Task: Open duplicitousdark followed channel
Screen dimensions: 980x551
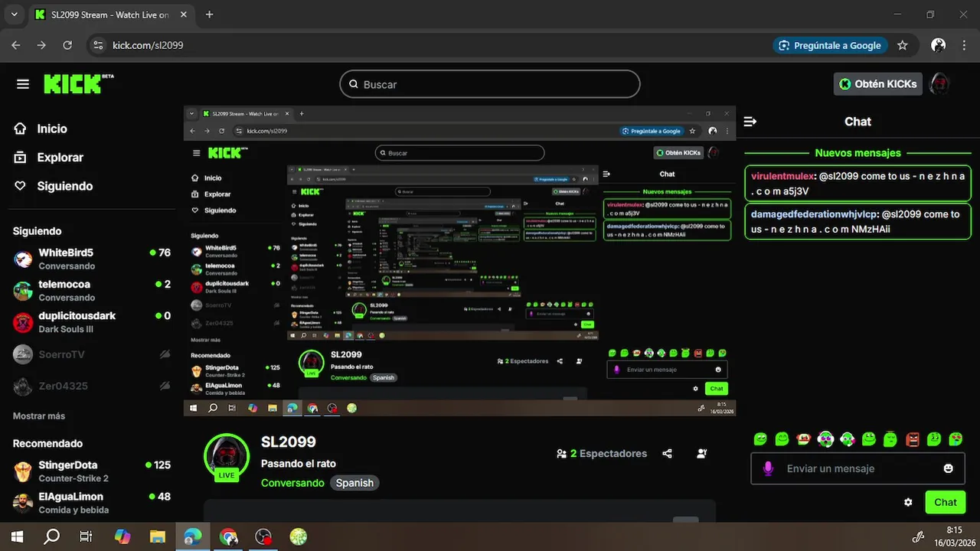Action: (90, 321)
